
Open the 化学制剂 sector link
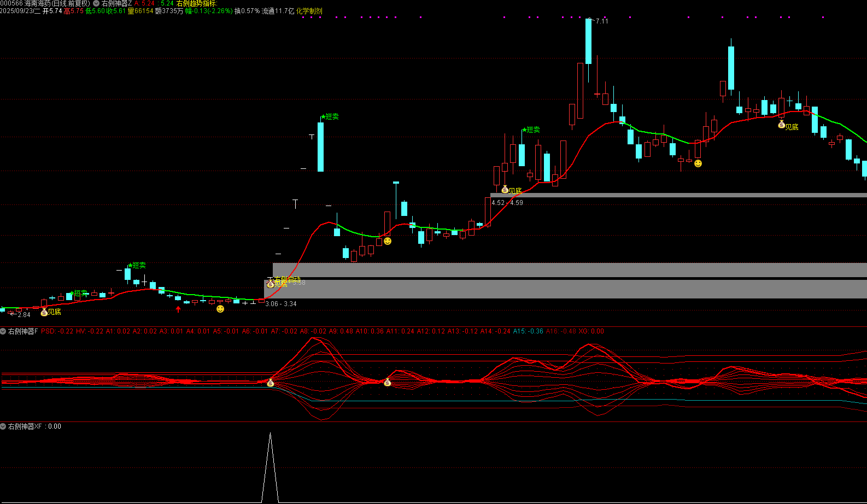pyautogui.click(x=309, y=11)
